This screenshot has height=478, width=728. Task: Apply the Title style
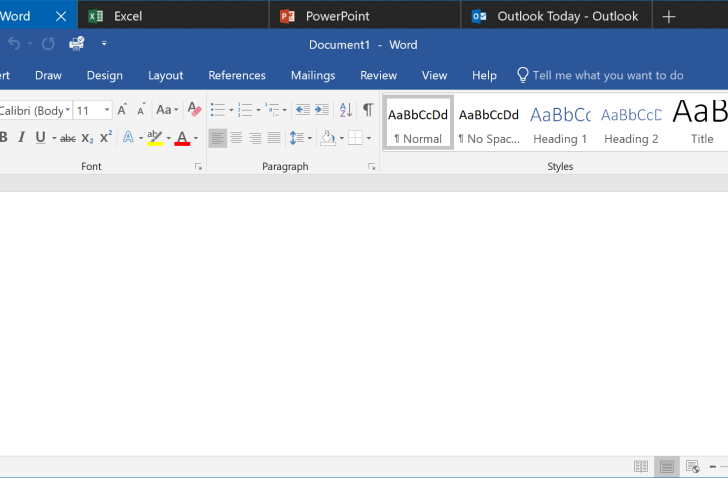point(700,123)
